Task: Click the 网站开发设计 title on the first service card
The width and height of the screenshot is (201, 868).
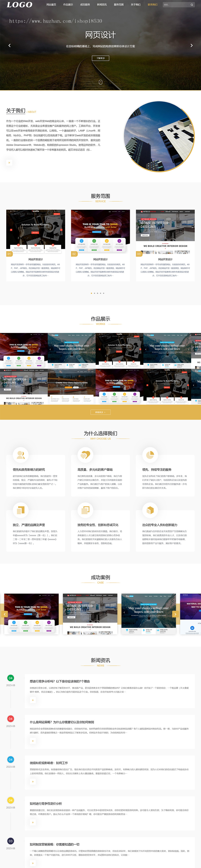Action: 36,259
